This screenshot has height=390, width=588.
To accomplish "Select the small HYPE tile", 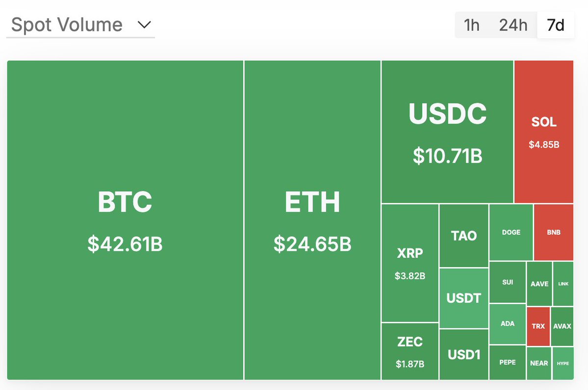I will [x=562, y=363].
